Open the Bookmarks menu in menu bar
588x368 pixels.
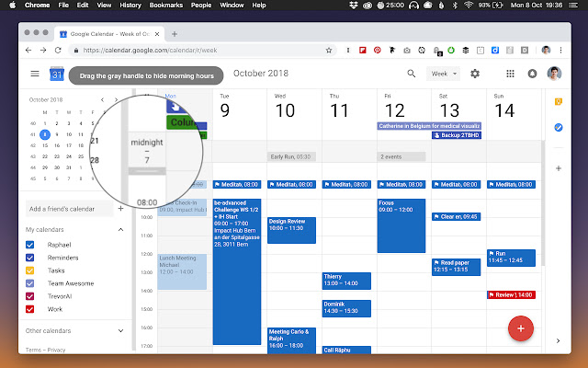(x=165, y=6)
